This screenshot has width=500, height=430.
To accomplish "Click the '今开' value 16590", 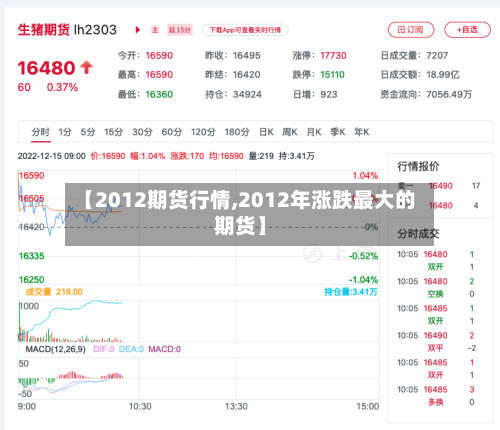I will point(159,55).
